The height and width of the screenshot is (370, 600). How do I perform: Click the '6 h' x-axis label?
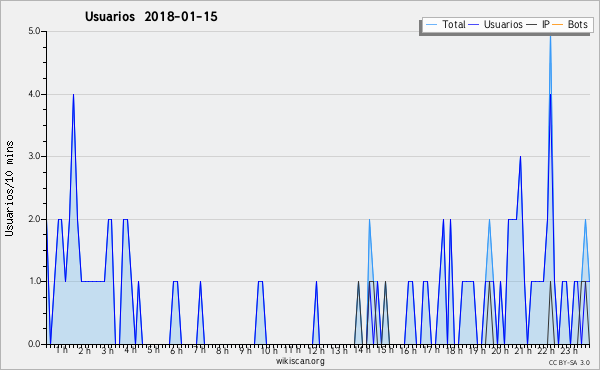point(176,350)
